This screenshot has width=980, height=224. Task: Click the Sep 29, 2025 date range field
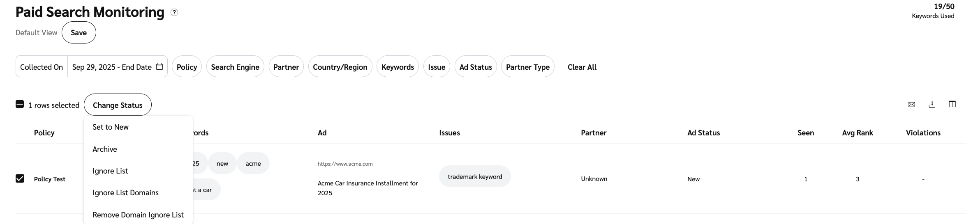(x=112, y=67)
